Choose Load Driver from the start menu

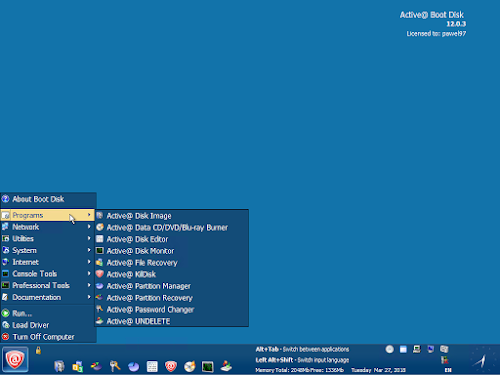click(48, 325)
